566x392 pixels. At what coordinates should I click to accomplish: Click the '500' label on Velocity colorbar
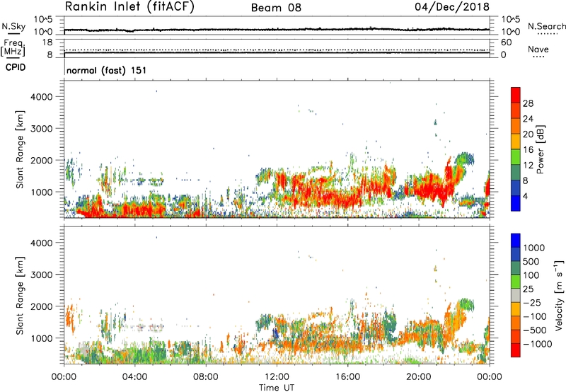(x=531, y=262)
